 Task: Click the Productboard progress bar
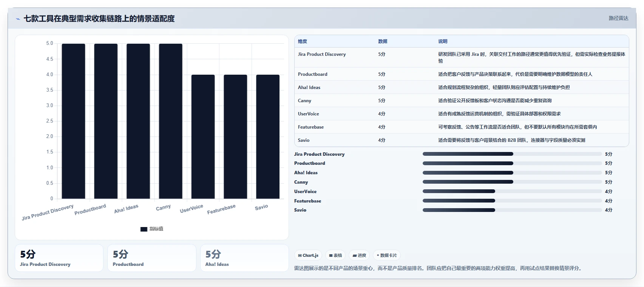[x=512, y=163]
